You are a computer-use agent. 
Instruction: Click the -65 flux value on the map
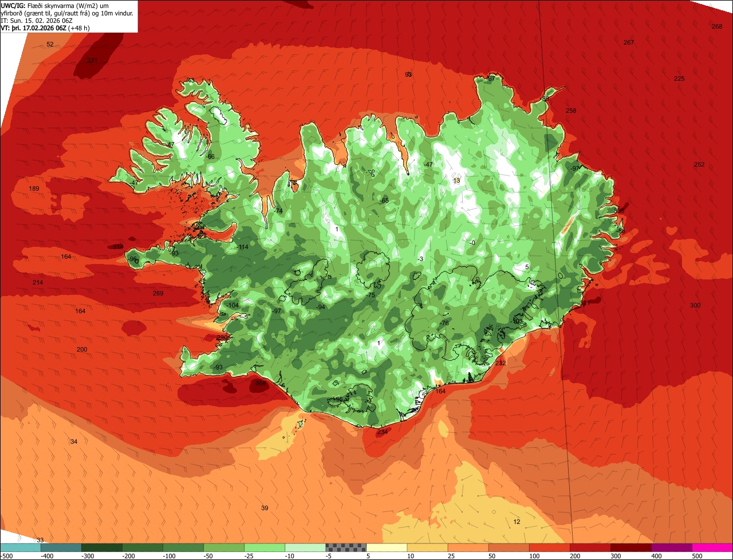click(384, 200)
